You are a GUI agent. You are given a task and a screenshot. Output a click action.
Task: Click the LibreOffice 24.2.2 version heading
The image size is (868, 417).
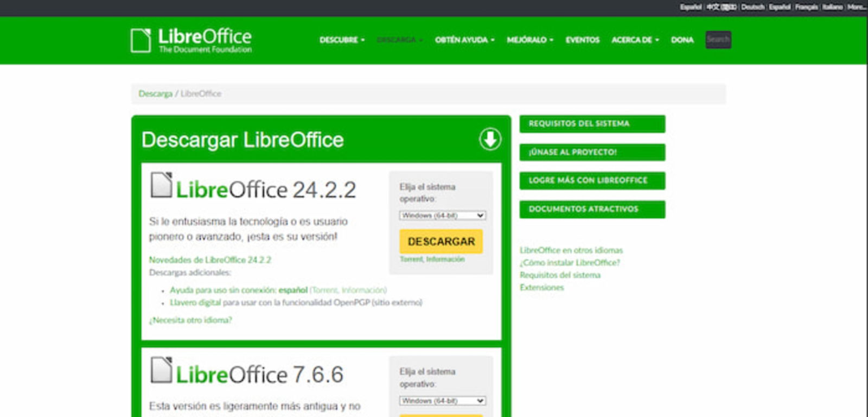(266, 189)
